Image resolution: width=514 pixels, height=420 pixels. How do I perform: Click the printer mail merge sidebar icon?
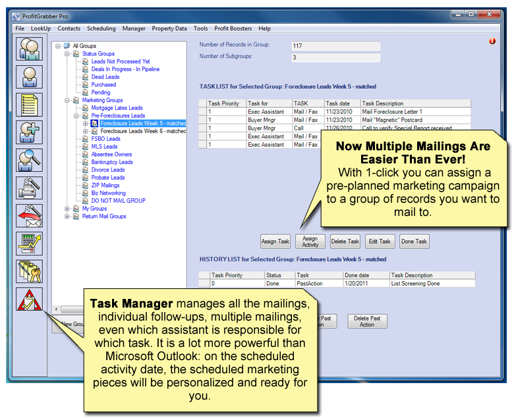[29, 188]
